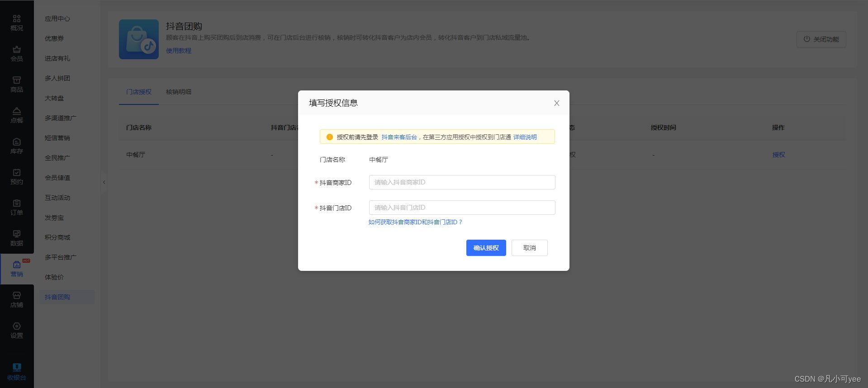The image size is (868, 388).
Task: Select 发券宝 in the submenu
Action: [x=54, y=218]
